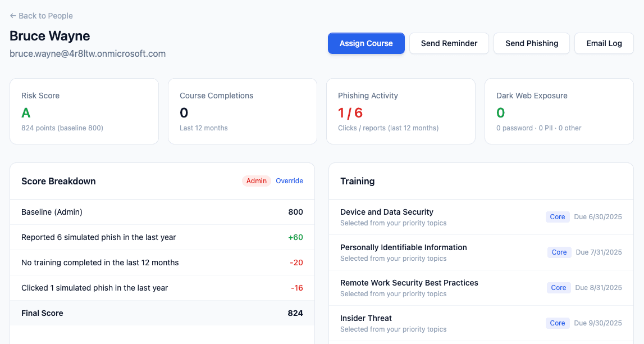Click the baseline value 800

[x=295, y=212]
